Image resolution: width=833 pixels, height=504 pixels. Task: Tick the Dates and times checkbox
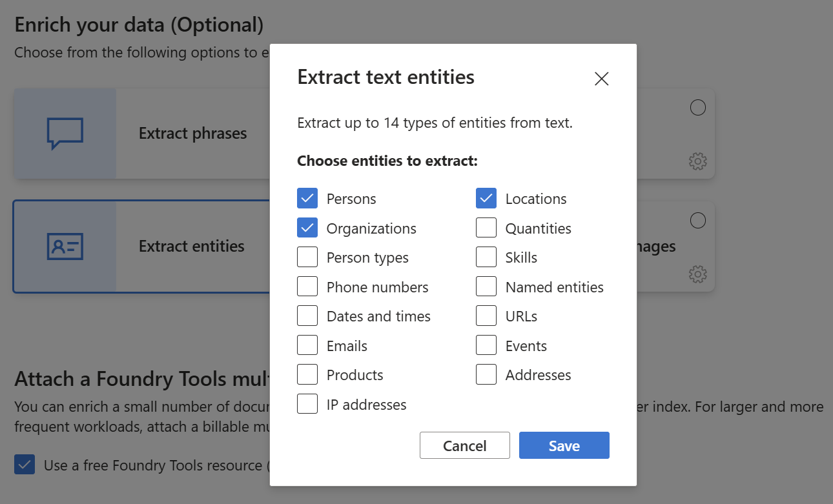coord(307,316)
